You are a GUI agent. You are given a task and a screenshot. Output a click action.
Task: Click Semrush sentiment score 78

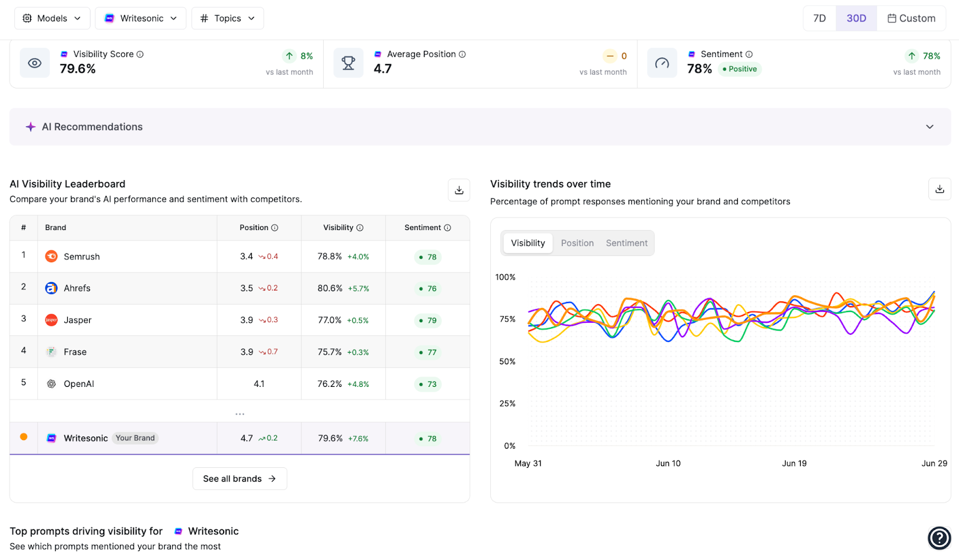pyautogui.click(x=428, y=257)
